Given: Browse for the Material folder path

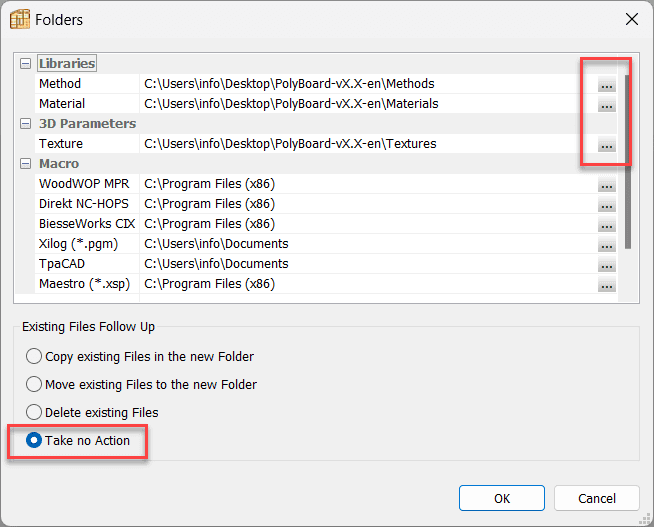Looking at the screenshot, I should (607, 104).
